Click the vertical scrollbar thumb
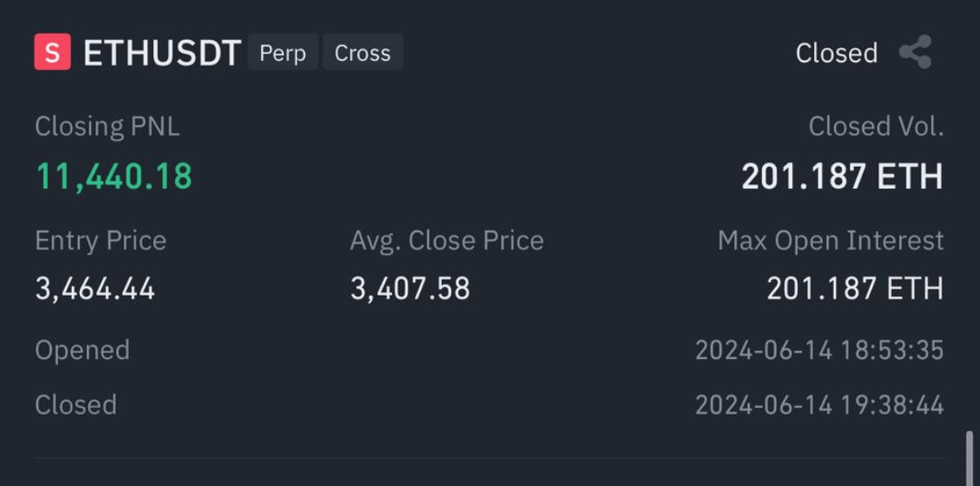The image size is (980, 486). pyautogui.click(x=970, y=457)
